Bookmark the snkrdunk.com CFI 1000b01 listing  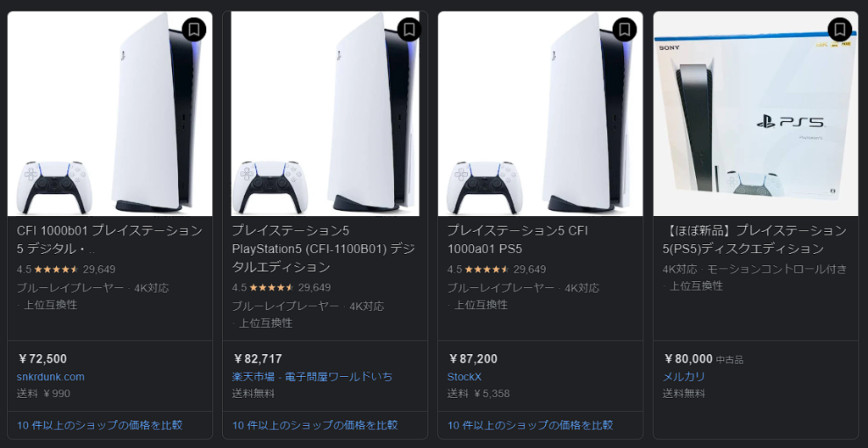[x=194, y=30]
